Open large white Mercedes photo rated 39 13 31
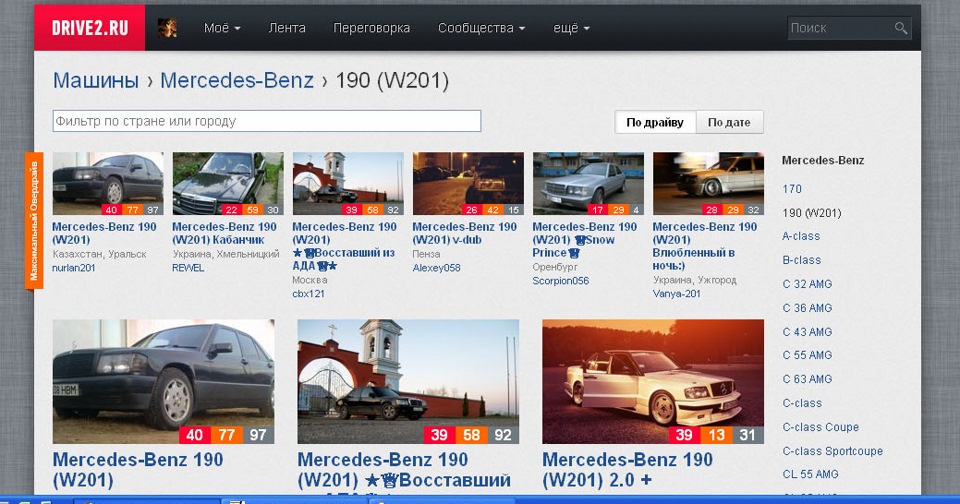The width and height of the screenshot is (960, 504). (653, 382)
